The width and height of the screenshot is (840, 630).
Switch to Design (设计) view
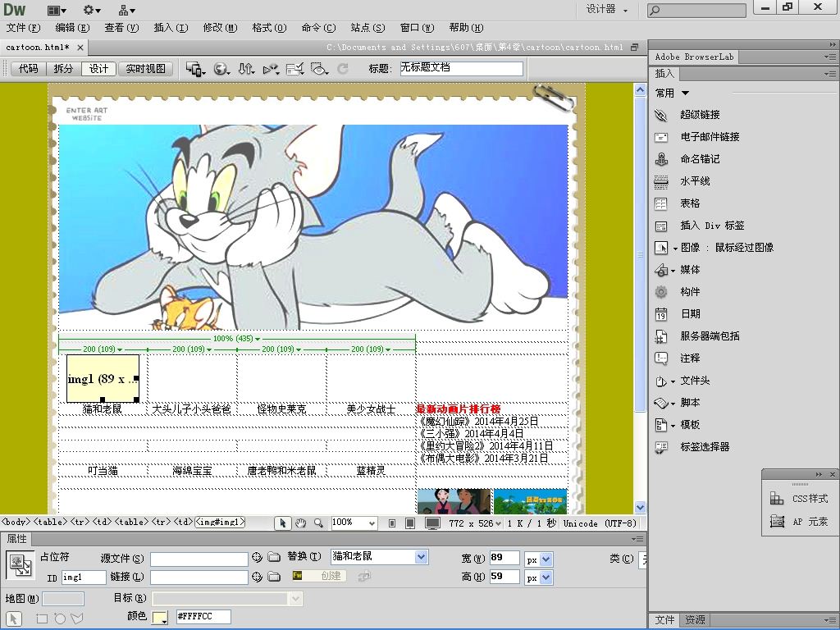tap(98, 69)
